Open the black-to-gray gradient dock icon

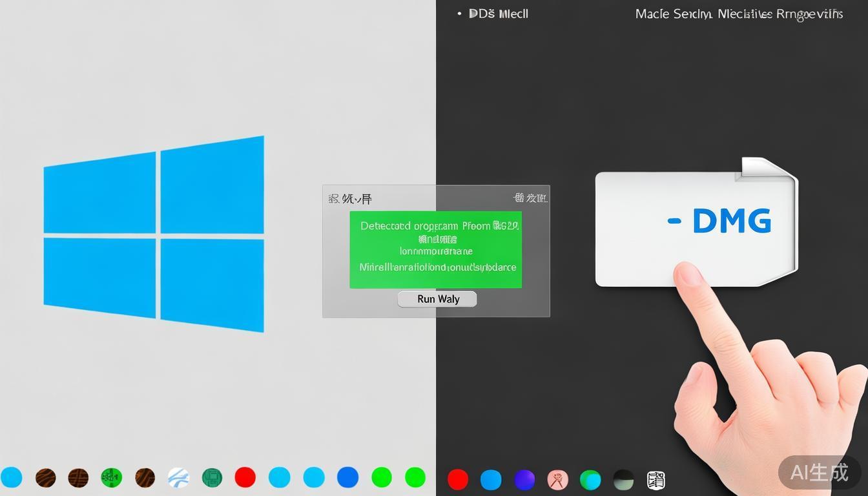click(623, 480)
